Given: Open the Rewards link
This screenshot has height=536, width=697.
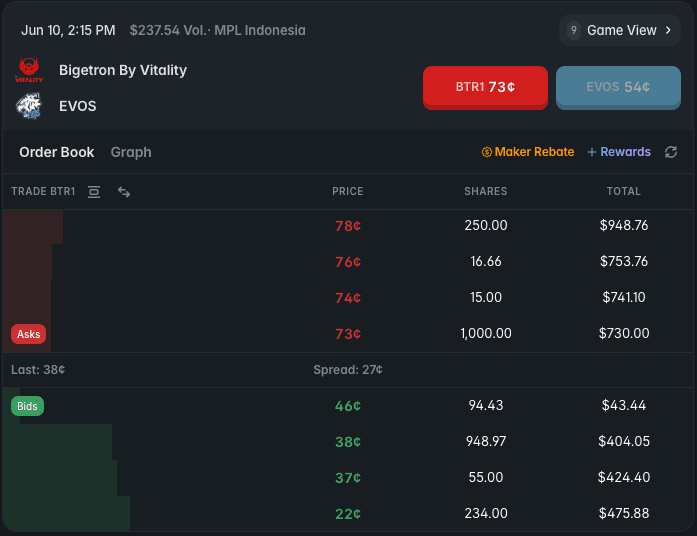Looking at the screenshot, I should coord(619,152).
